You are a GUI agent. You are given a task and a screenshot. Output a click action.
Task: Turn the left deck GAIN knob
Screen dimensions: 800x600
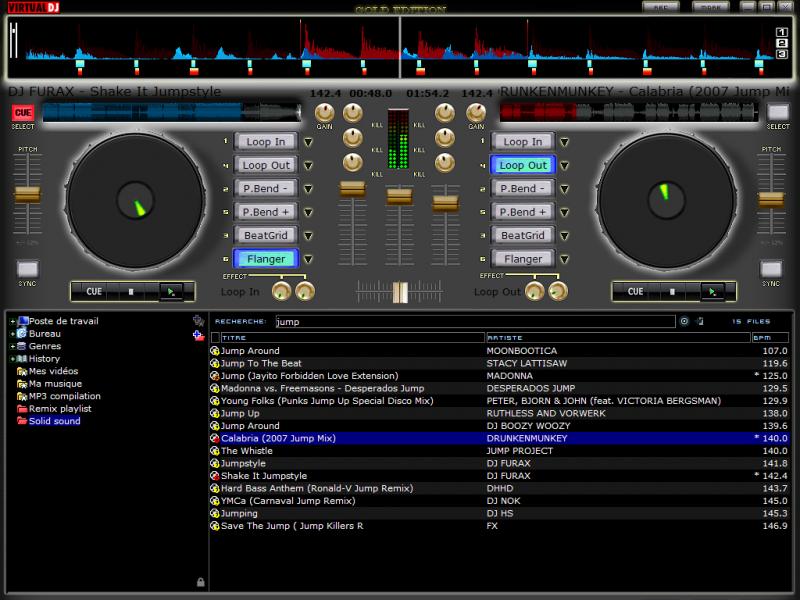pos(324,113)
